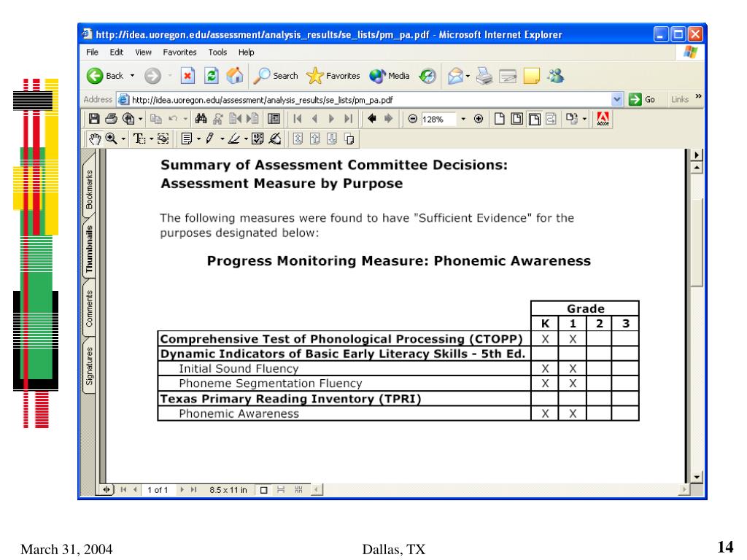
Task: Select the Highlight tool
Action: pyautogui.click(x=233, y=139)
